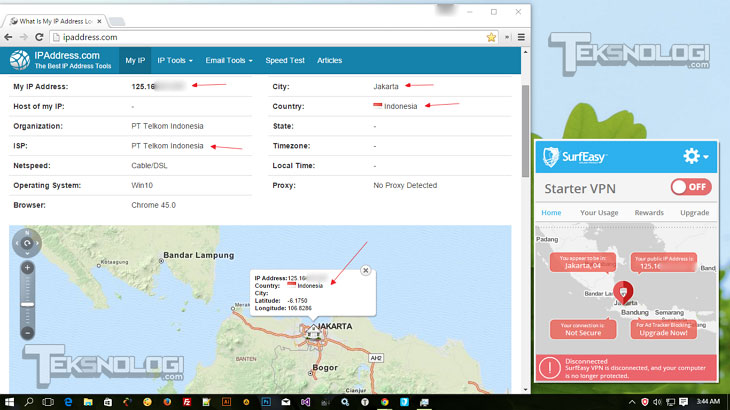Click the map pan compass control
Screen dimensions: 730x410
(x=27, y=243)
